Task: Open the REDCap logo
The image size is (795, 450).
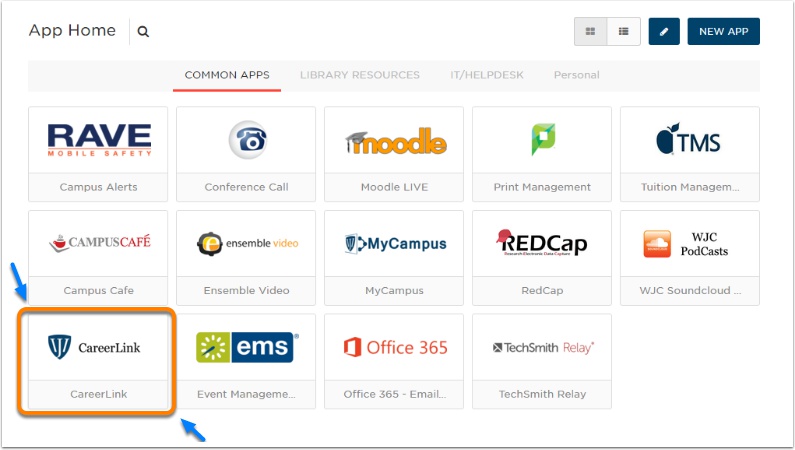Action: (x=541, y=243)
